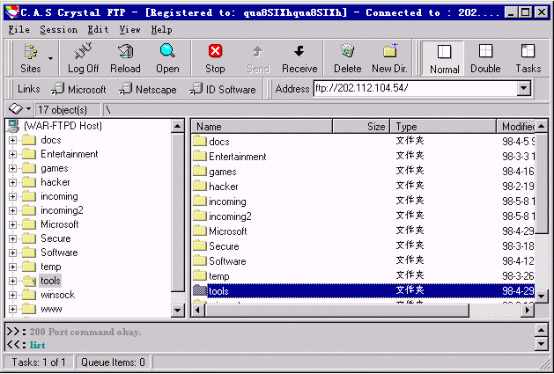The width and height of the screenshot is (554, 374).
Task: Expand the Secure tree node
Action: tap(13, 239)
